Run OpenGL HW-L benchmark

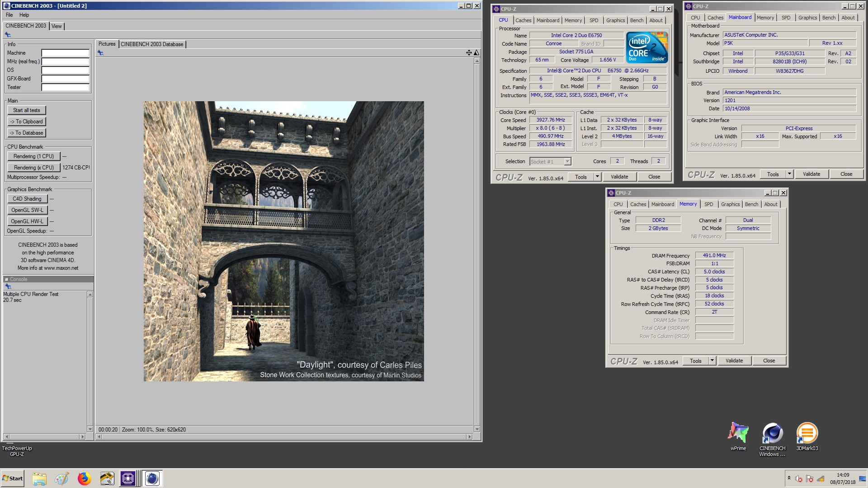coord(27,221)
